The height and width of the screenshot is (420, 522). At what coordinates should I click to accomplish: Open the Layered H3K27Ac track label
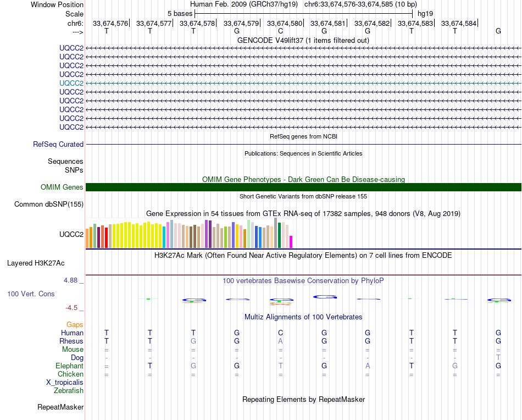pyautogui.click(x=36, y=263)
